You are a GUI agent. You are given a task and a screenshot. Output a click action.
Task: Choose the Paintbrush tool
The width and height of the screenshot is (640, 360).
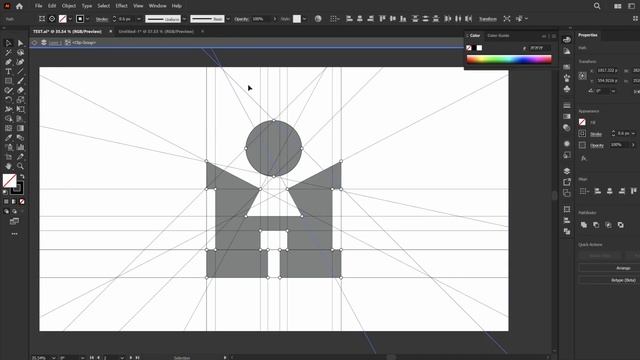20,81
